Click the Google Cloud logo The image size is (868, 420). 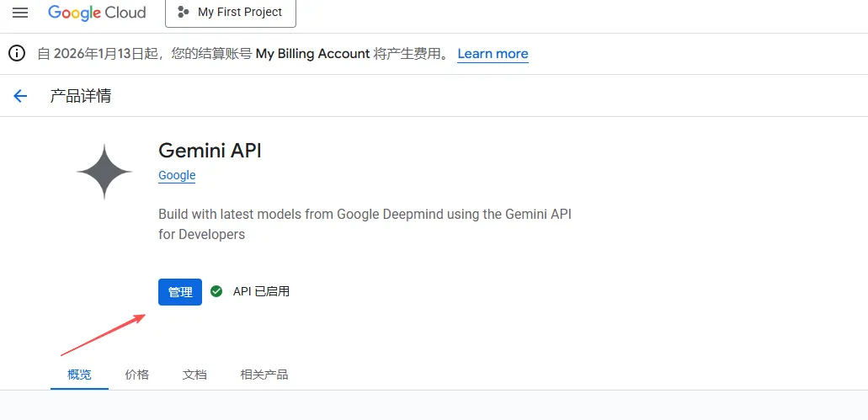[97, 13]
